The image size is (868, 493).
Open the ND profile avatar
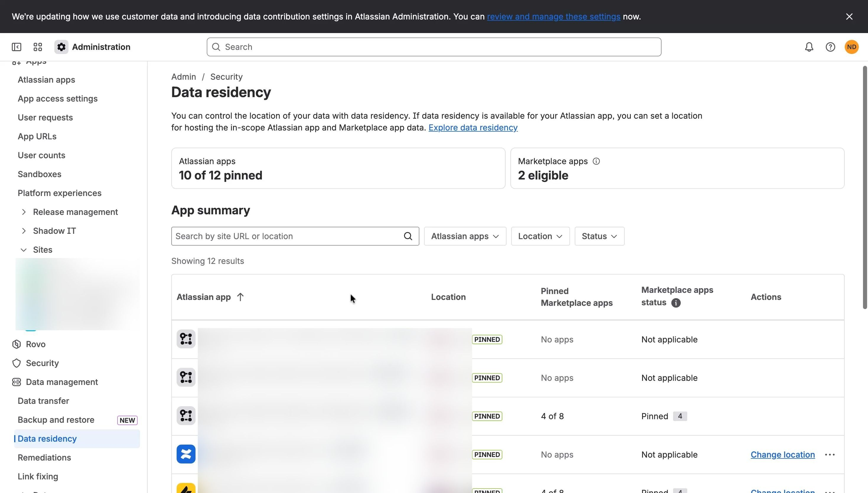click(851, 47)
